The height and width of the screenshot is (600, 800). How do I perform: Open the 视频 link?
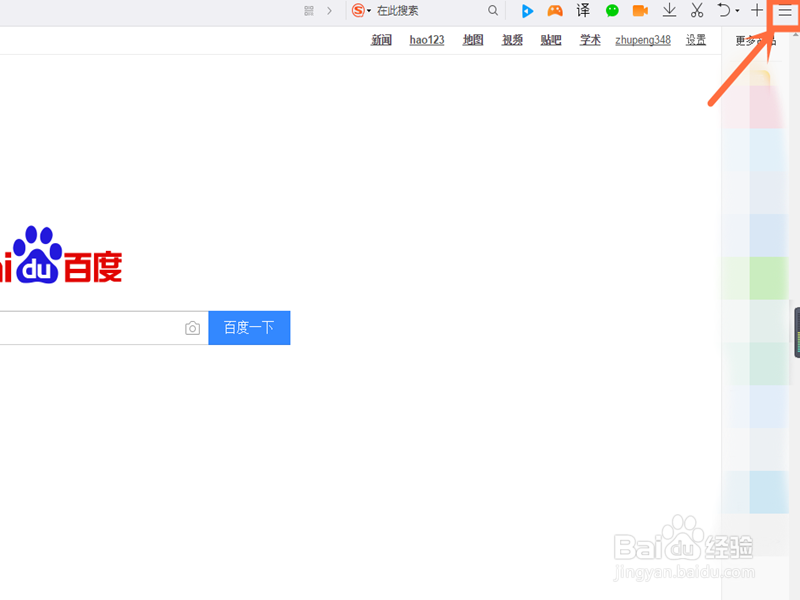coord(512,40)
